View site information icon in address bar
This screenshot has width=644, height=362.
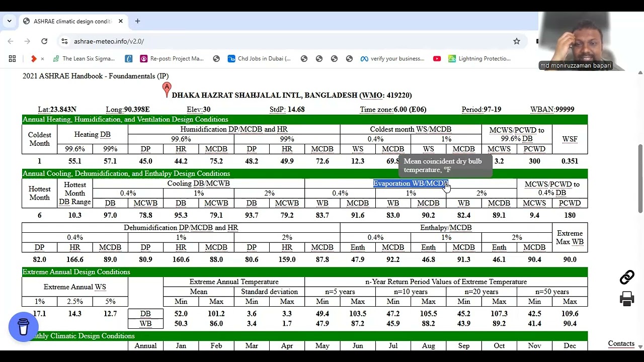coord(64,41)
